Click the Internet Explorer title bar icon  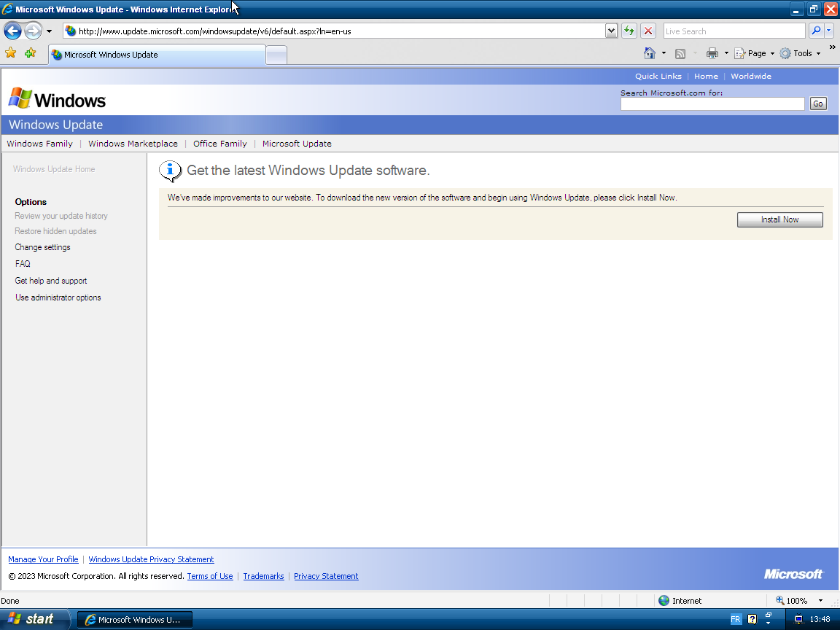7,9
